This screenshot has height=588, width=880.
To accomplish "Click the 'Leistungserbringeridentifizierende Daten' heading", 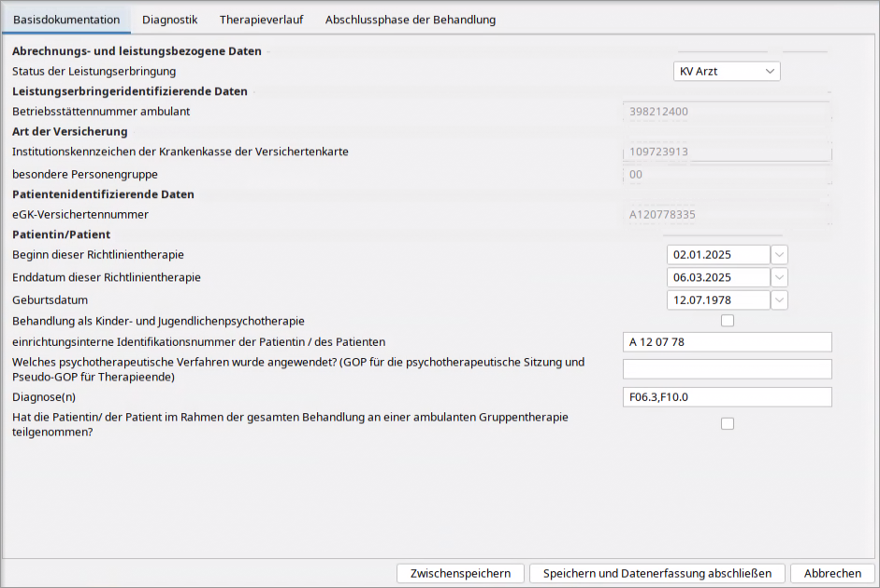I will 130,92.
